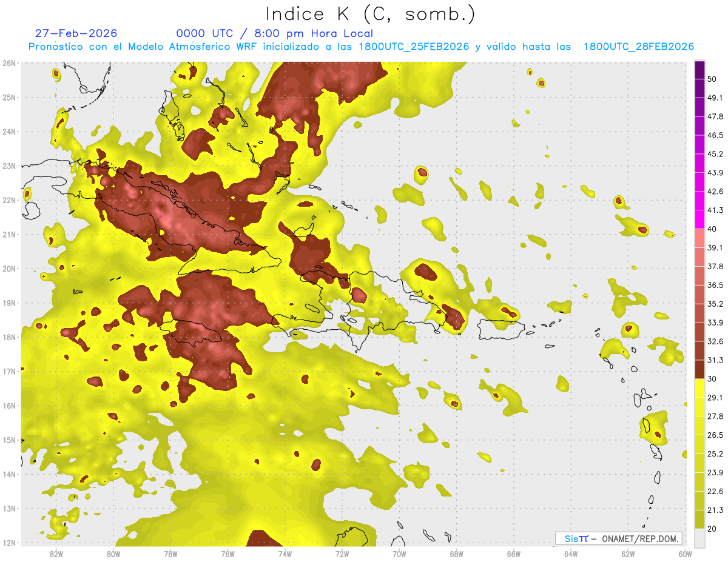Viewport: 728px width, 562px height.
Task: Click the magenta legend band between 40 and 41.3
Action: [699, 220]
